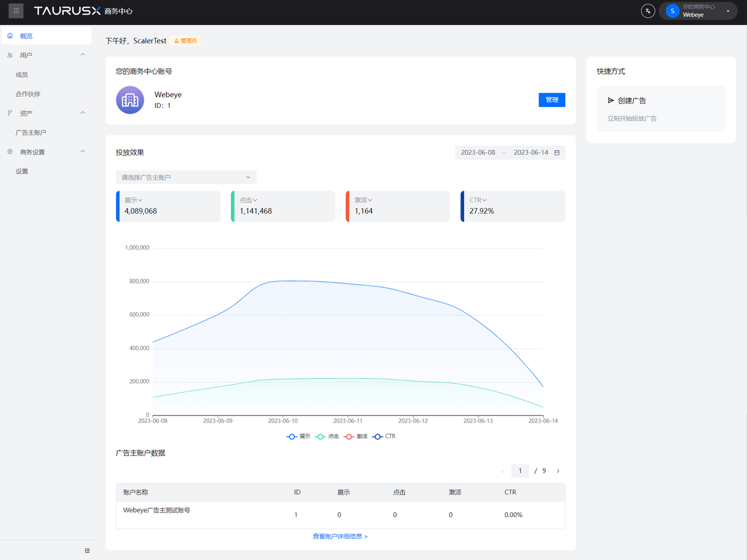Click the 1,141,468 clicks value

[x=256, y=211]
